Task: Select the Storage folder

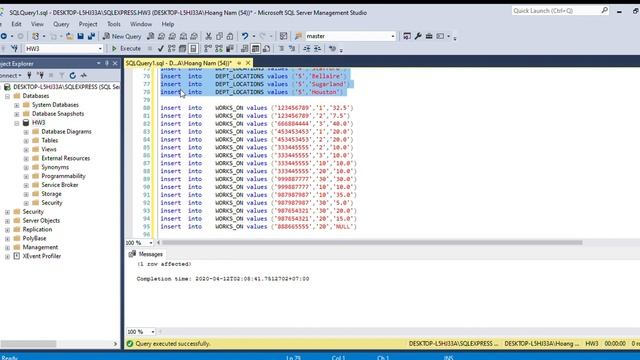Action: coord(51,194)
